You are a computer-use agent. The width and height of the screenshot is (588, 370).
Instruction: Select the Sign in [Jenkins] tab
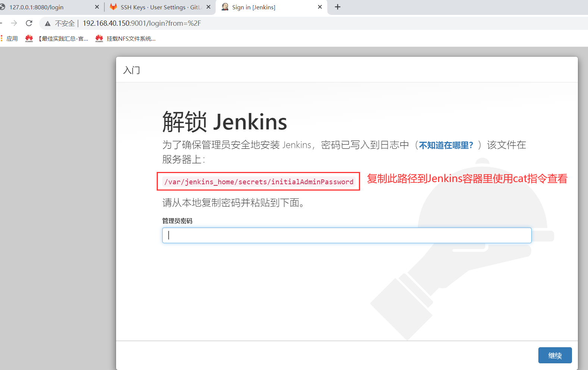click(272, 7)
